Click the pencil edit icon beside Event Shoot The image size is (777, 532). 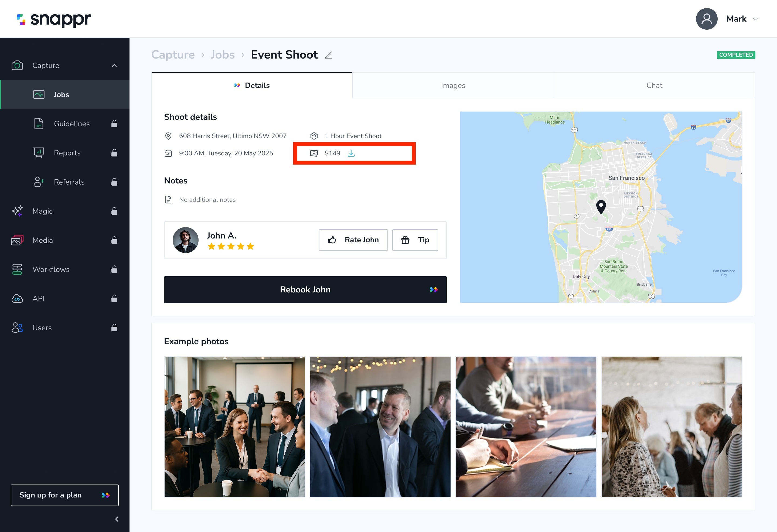click(x=329, y=55)
